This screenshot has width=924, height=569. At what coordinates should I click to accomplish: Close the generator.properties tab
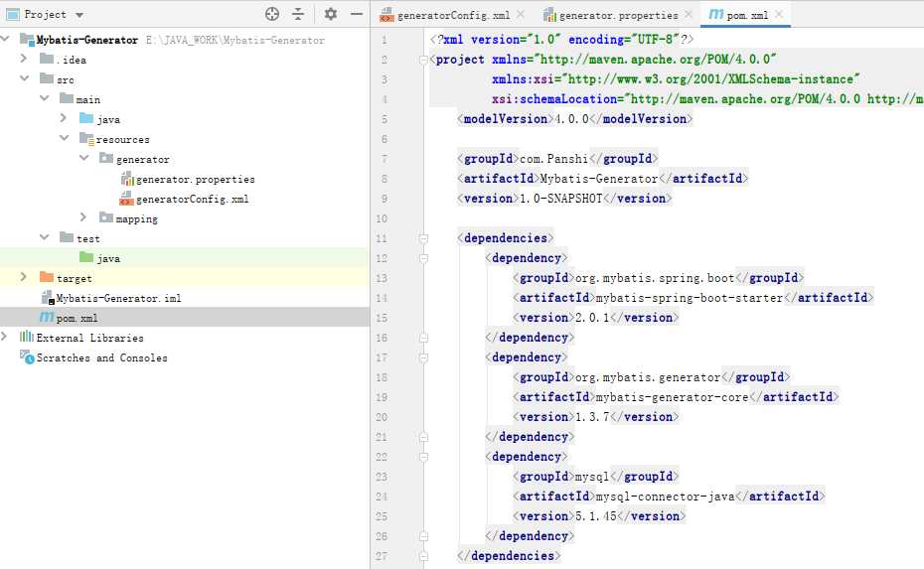pyautogui.click(x=689, y=14)
